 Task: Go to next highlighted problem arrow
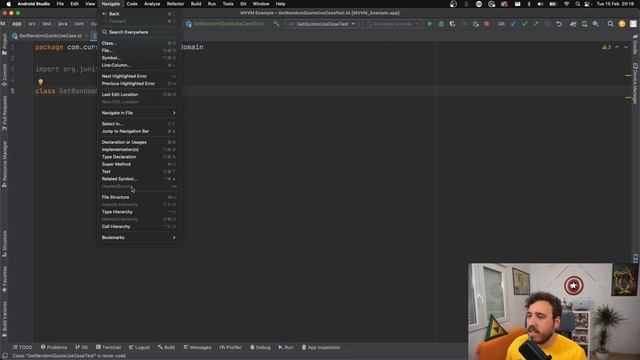pyautogui.click(x=627, y=47)
